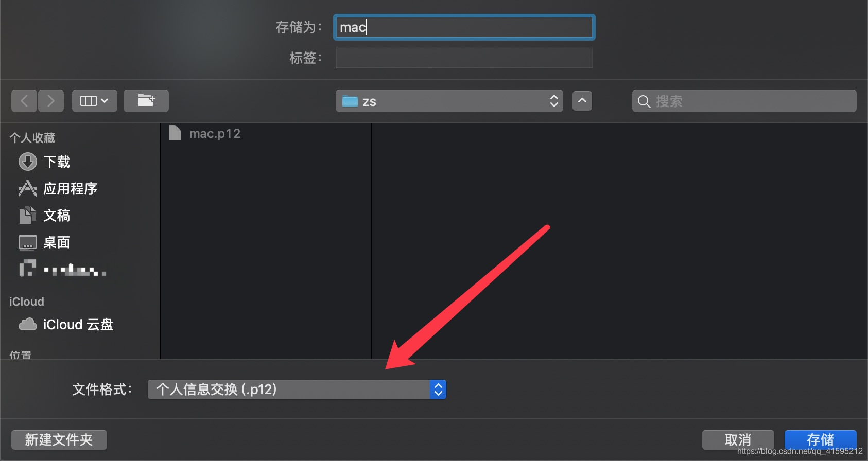The height and width of the screenshot is (461, 868).
Task: Click inside the 搜索 search field
Action: click(x=744, y=101)
